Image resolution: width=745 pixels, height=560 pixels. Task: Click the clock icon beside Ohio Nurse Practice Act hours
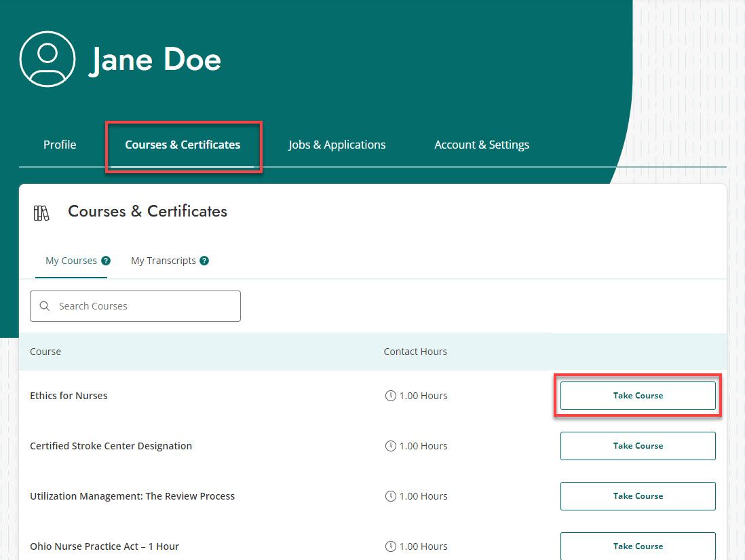click(390, 546)
